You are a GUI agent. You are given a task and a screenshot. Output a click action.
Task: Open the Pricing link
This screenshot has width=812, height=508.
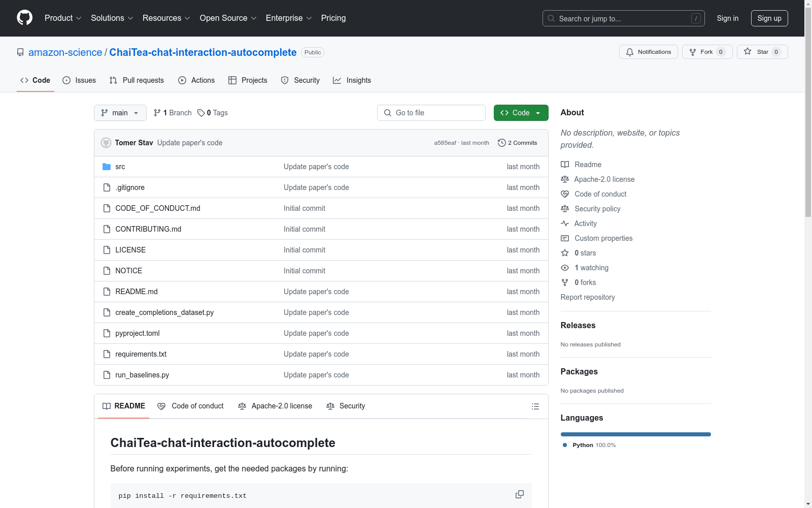pyautogui.click(x=333, y=18)
